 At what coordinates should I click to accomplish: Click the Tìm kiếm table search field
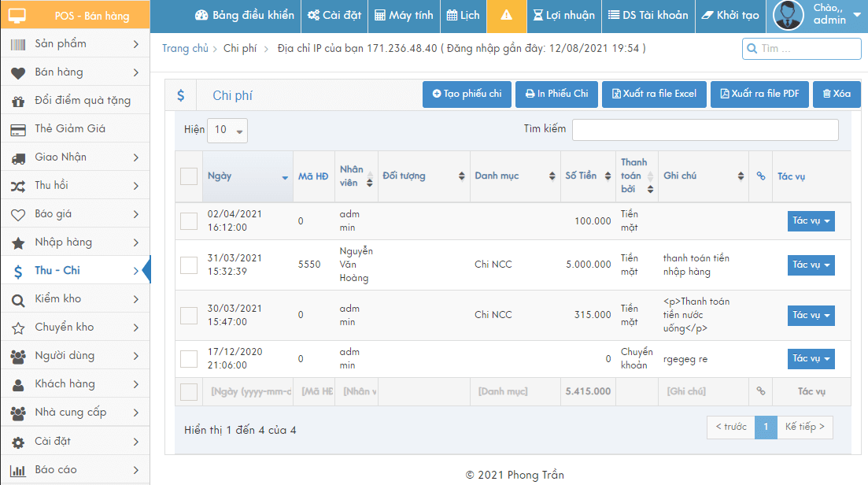(704, 130)
